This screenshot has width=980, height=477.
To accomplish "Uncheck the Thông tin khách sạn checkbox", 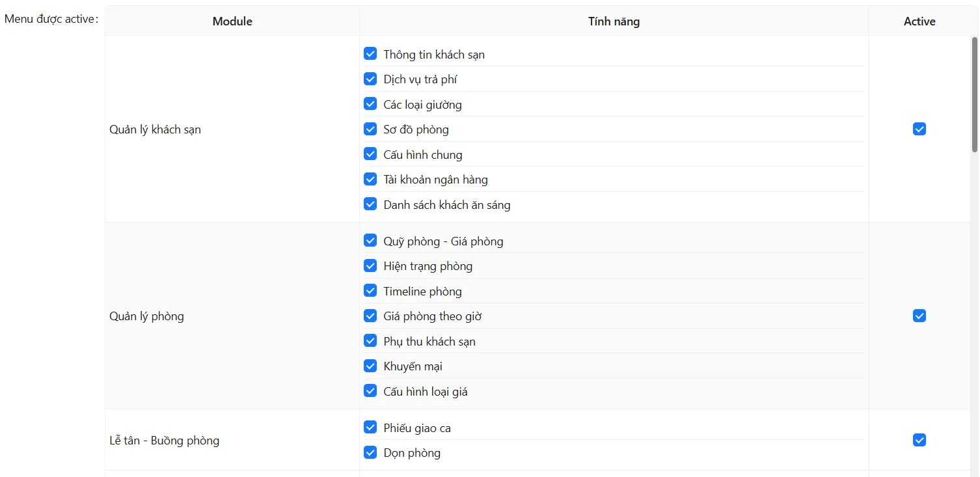I will [370, 54].
